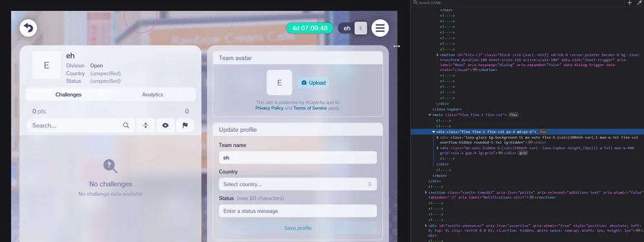This screenshot has height=242, width=644.
Task: Click the 4d 07:09:48 countdown timer
Action: click(310, 28)
